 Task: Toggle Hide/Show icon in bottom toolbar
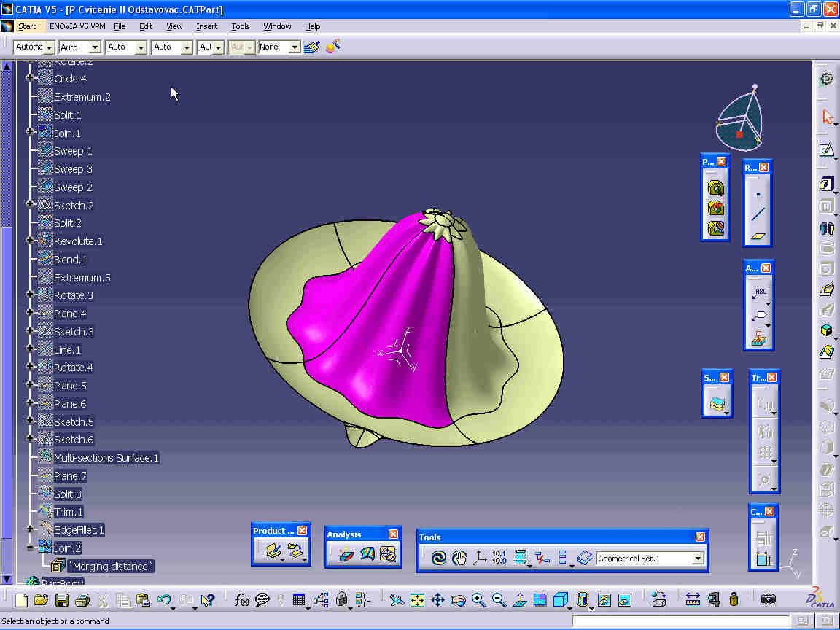pyautogui.click(x=604, y=600)
